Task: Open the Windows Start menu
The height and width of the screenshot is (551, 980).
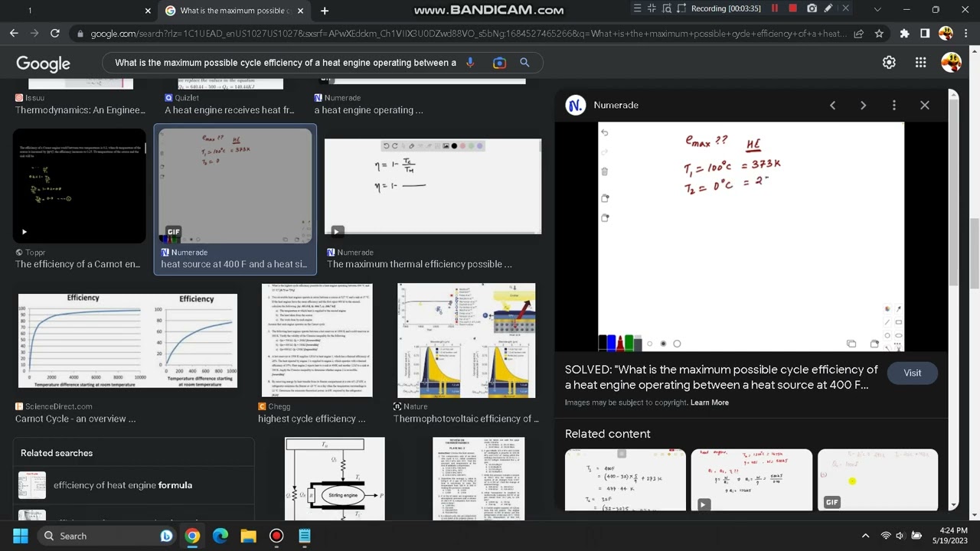Action: pos(21,536)
